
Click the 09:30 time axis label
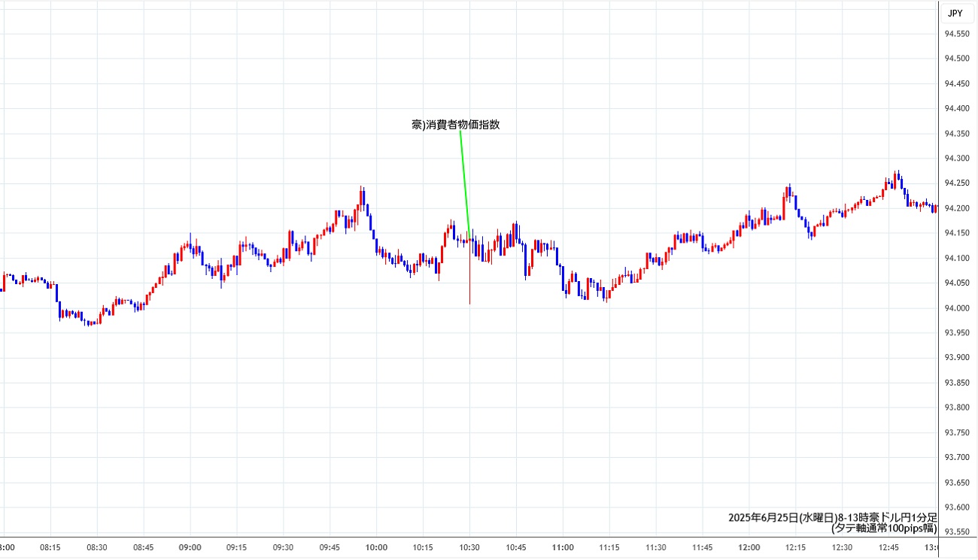[x=284, y=548]
